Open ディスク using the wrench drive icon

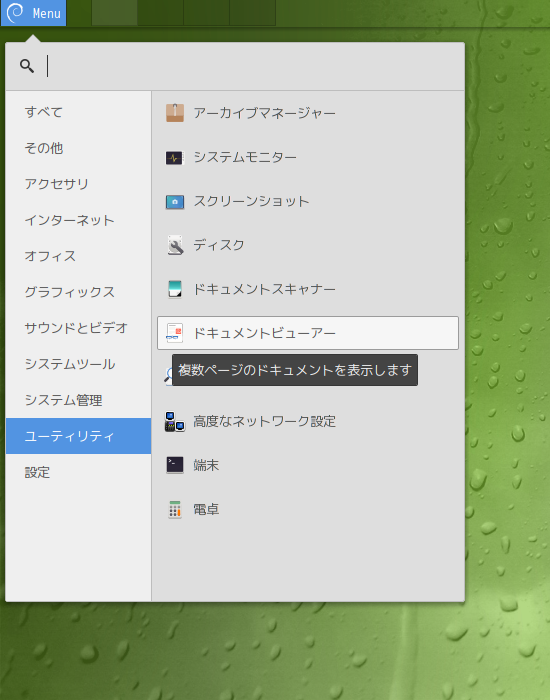(175, 245)
